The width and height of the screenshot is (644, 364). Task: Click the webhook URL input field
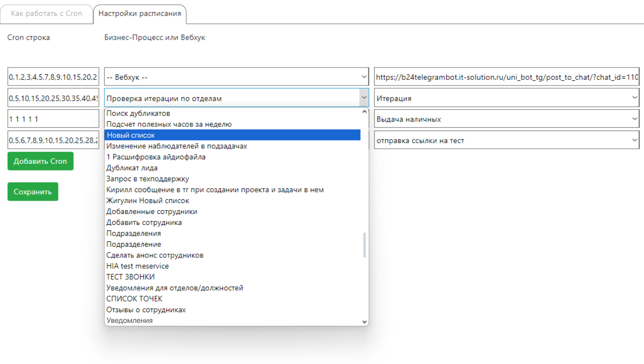(x=506, y=77)
